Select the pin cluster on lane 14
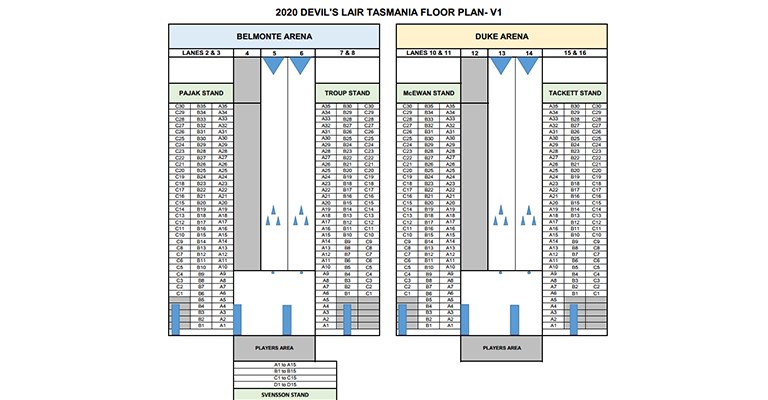 click(528, 215)
